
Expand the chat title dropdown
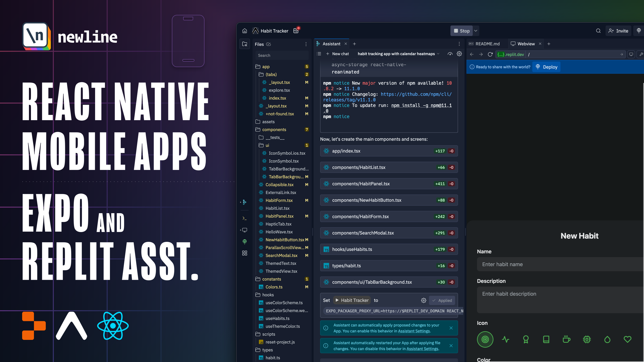tap(438, 54)
